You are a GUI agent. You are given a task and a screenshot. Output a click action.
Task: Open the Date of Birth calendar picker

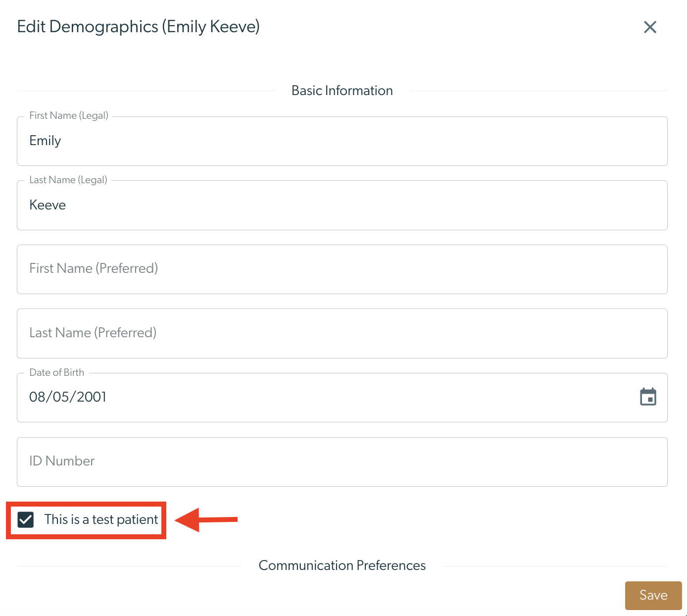tap(648, 397)
